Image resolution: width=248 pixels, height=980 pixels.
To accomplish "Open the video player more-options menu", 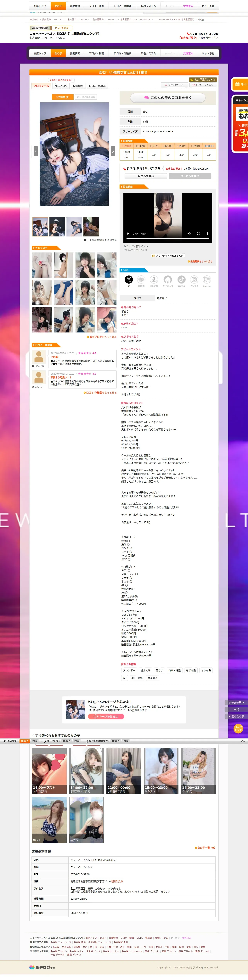I will click(x=207, y=234).
